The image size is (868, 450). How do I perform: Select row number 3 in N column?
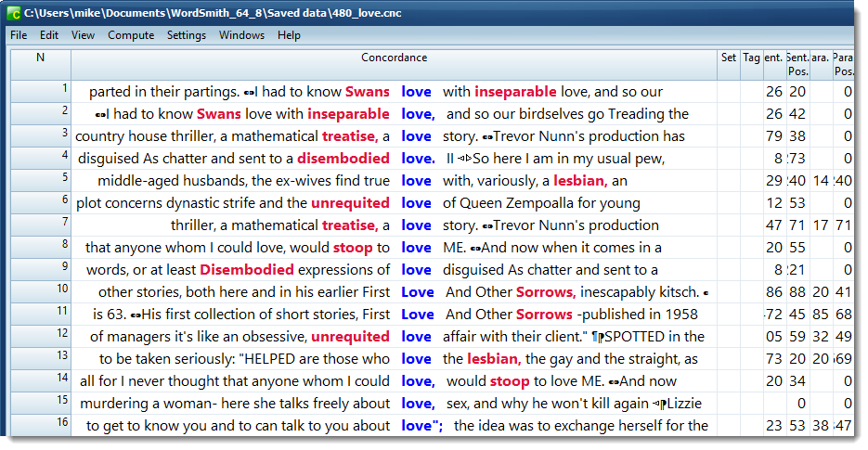coord(41,135)
